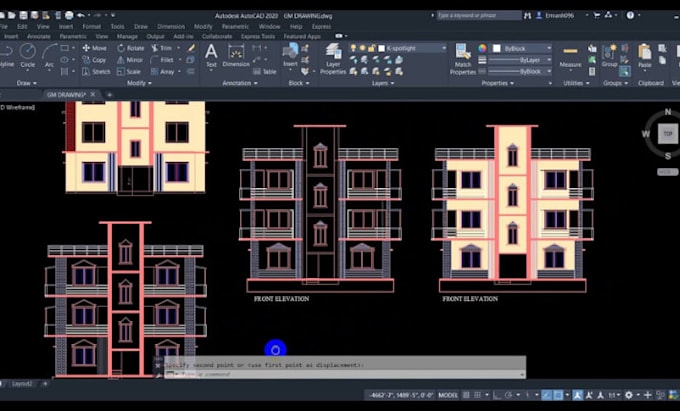Switch to the Express Tools ribbon tab

[x=258, y=36]
